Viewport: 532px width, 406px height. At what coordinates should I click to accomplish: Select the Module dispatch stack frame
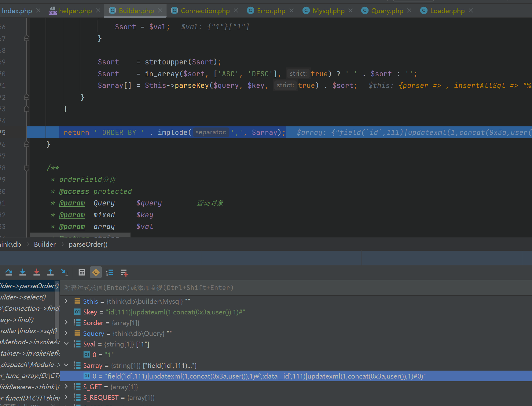click(x=30, y=365)
